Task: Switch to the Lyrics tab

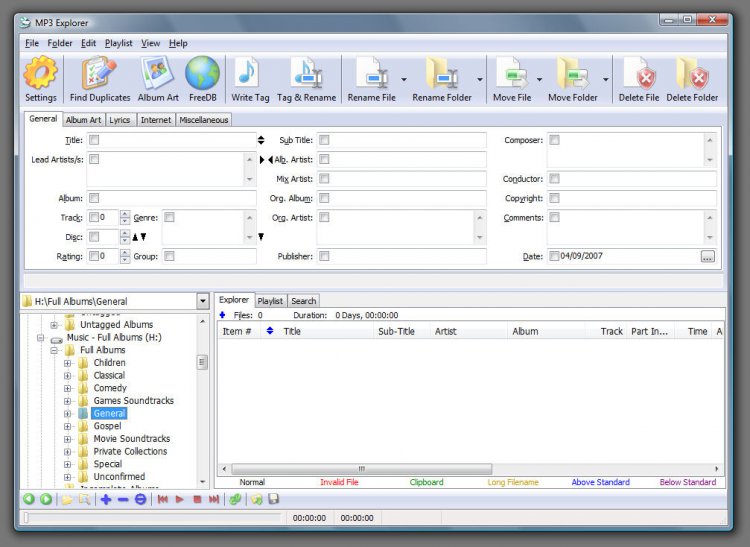Action: pos(120,120)
